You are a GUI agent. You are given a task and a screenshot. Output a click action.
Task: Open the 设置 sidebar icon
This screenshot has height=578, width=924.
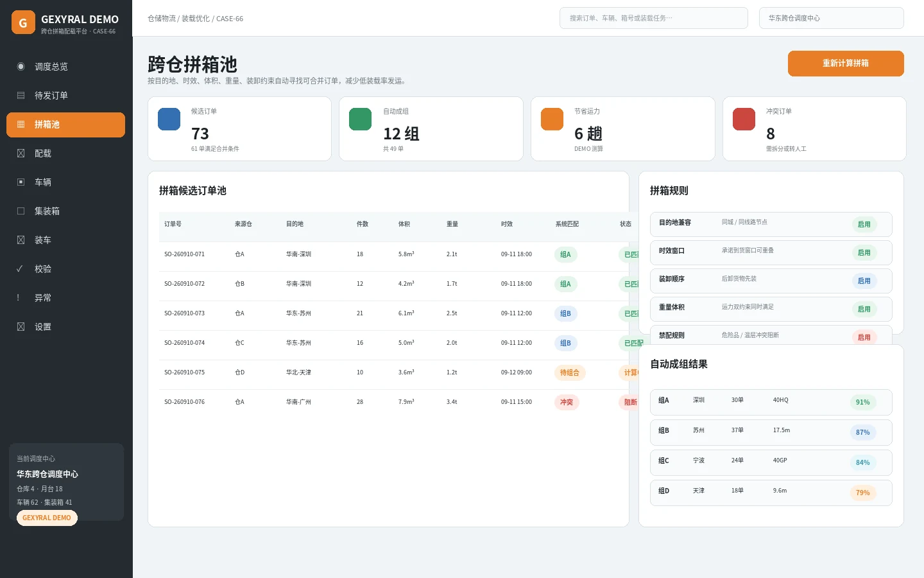click(x=21, y=327)
